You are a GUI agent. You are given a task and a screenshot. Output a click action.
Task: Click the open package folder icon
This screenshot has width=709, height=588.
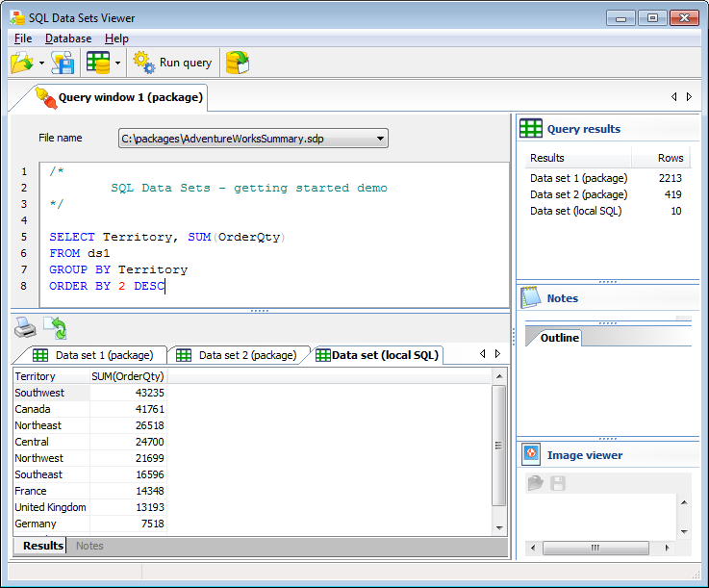click(x=21, y=64)
